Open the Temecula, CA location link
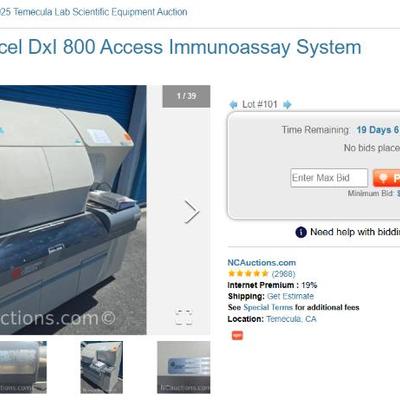The width and height of the screenshot is (400, 400). point(291,319)
